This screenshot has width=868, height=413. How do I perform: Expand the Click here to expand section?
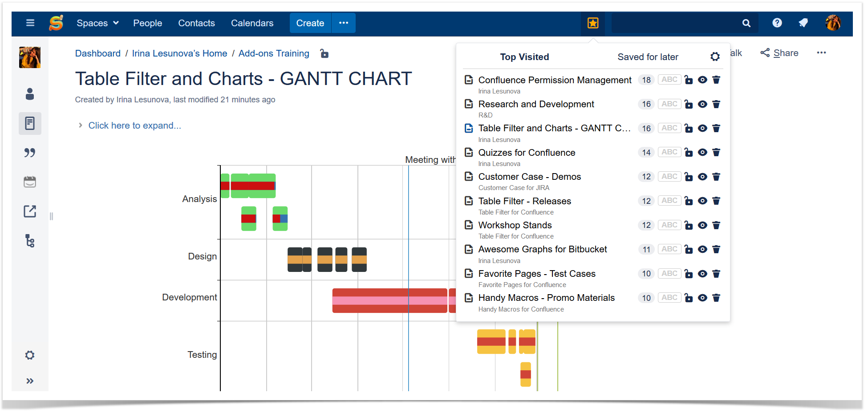(134, 126)
